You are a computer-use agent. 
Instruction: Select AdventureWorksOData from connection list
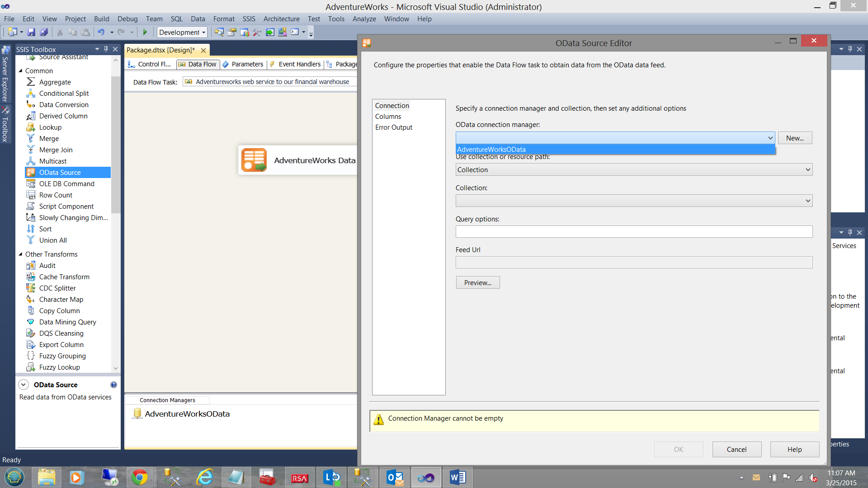[491, 149]
